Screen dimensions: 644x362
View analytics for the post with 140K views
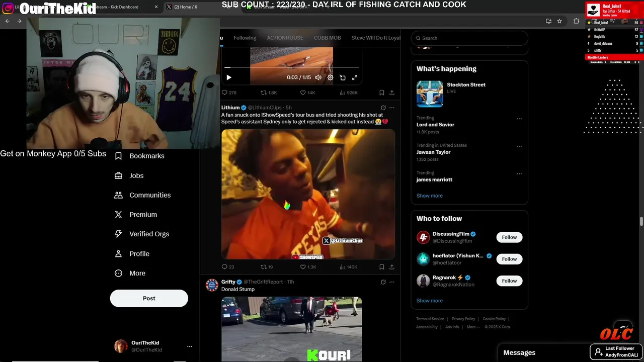[x=349, y=267]
